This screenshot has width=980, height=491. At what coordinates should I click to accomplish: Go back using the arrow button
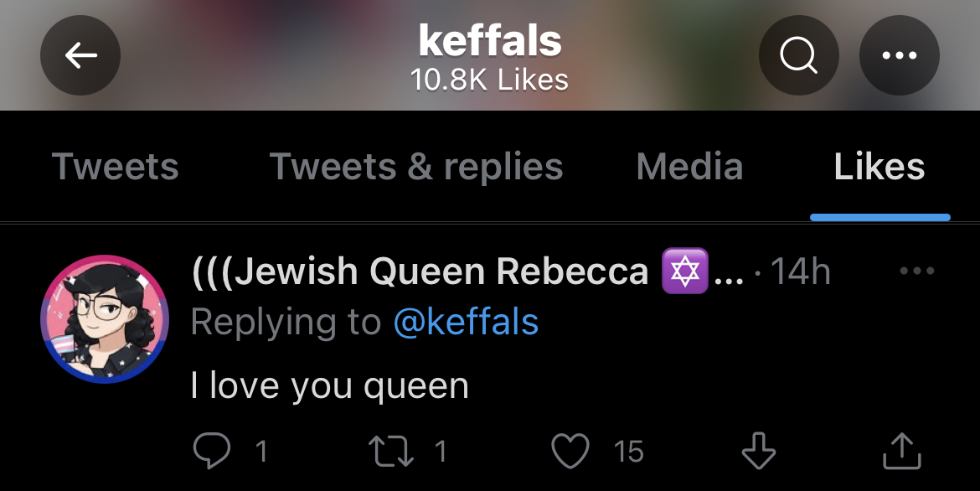pos(80,55)
